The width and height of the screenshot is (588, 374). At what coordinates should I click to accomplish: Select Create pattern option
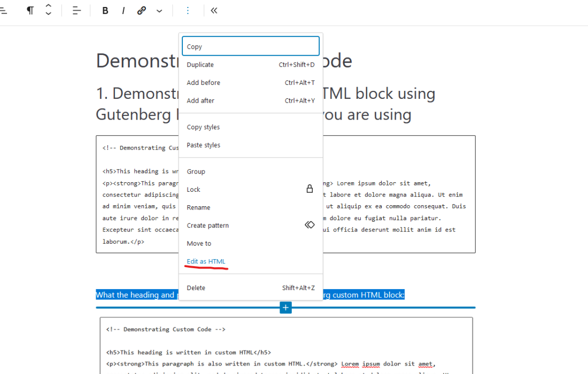click(x=251, y=225)
